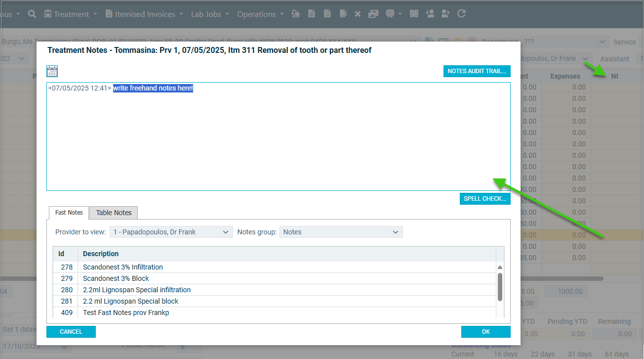
Task: Select fast note 279 Scandonest 3% Block
Action: [x=275, y=278]
